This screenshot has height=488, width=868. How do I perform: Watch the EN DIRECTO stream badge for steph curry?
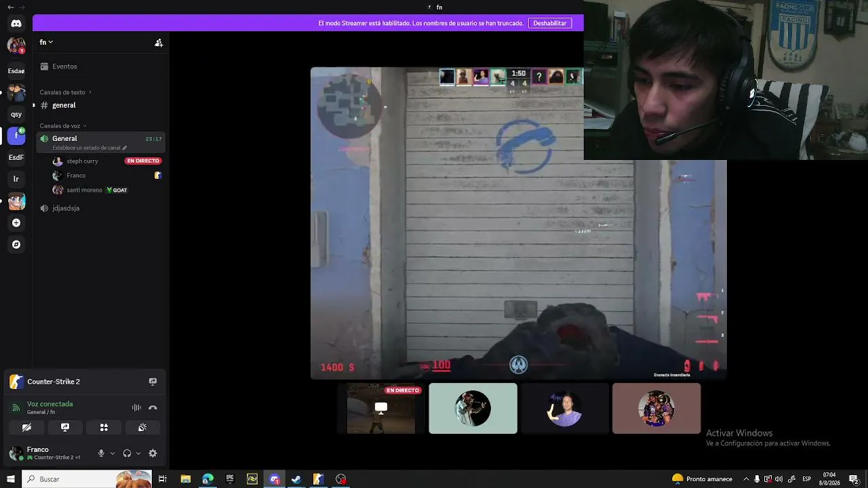[x=142, y=161]
